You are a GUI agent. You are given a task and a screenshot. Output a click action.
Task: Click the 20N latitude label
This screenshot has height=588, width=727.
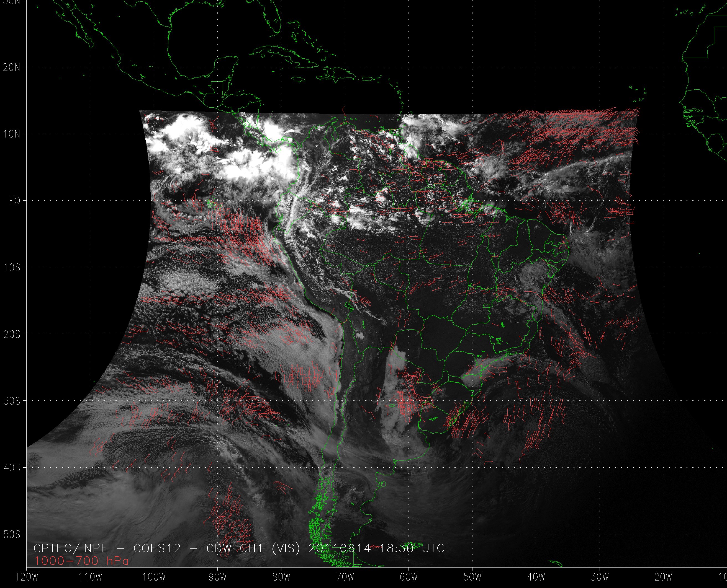tap(12, 68)
